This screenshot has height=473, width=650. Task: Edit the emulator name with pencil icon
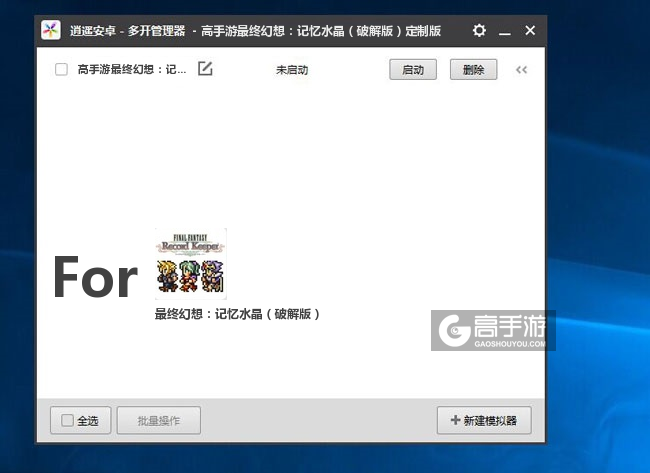205,68
